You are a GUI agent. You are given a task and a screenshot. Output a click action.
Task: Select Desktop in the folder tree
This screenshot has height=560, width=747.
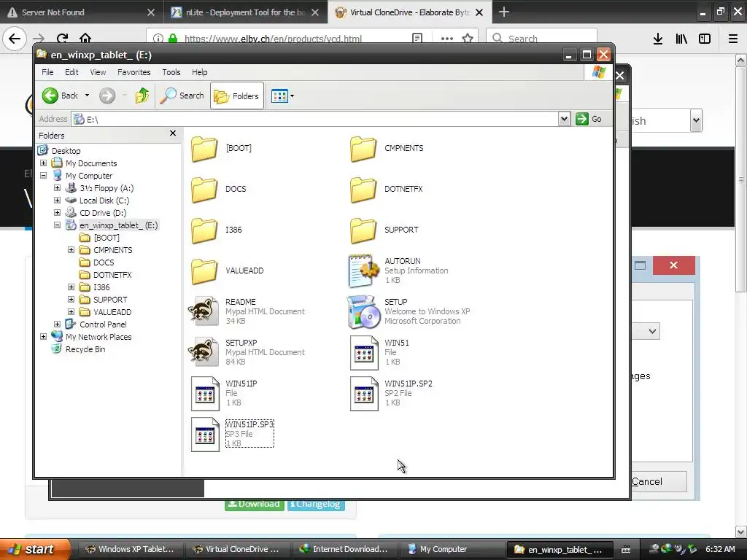point(66,151)
